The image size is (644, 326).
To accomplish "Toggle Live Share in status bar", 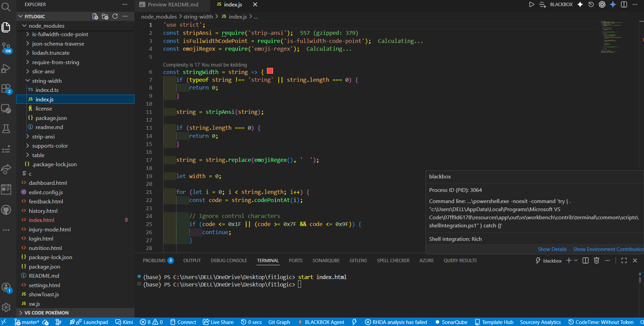I will coord(218,322).
